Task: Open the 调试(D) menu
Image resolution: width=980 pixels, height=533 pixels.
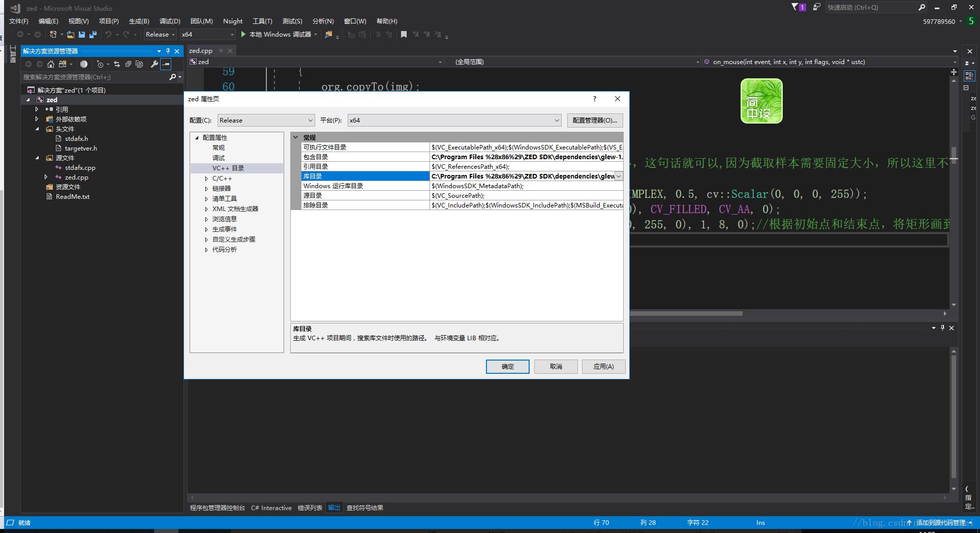Action: click(170, 21)
